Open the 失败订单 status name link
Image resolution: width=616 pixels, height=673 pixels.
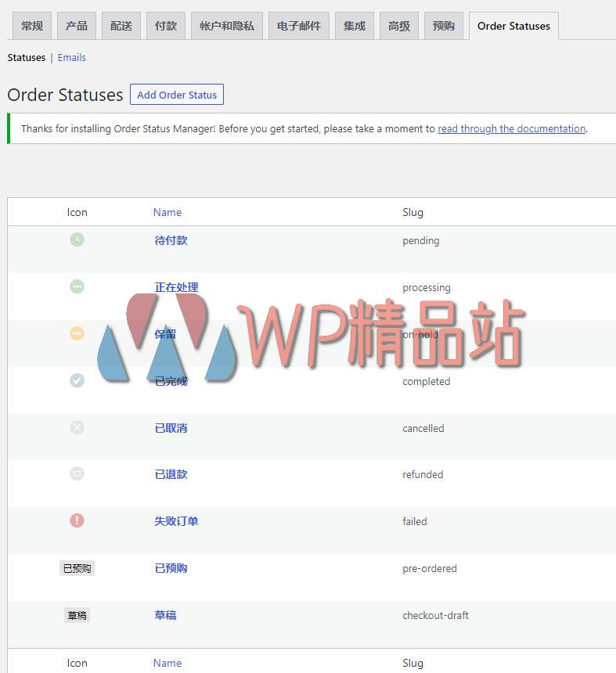click(176, 521)
